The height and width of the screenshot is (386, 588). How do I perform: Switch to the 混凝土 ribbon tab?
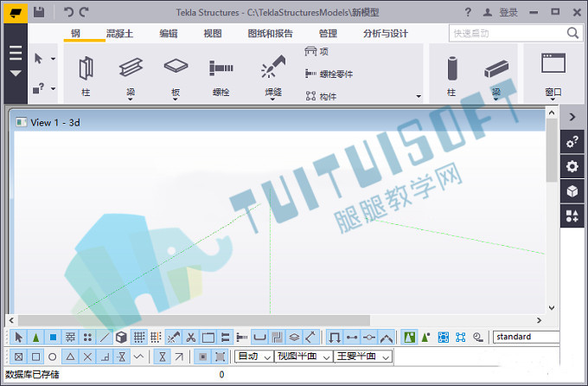coord(119,34)
